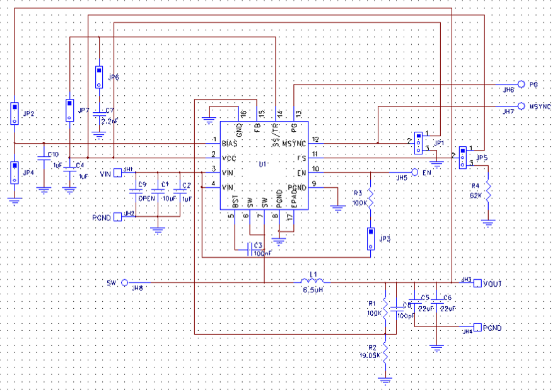Viewport: 555px width, 392px height.
Task: Click the SW terminal JH8 on the left
Action: click(125, 283)
